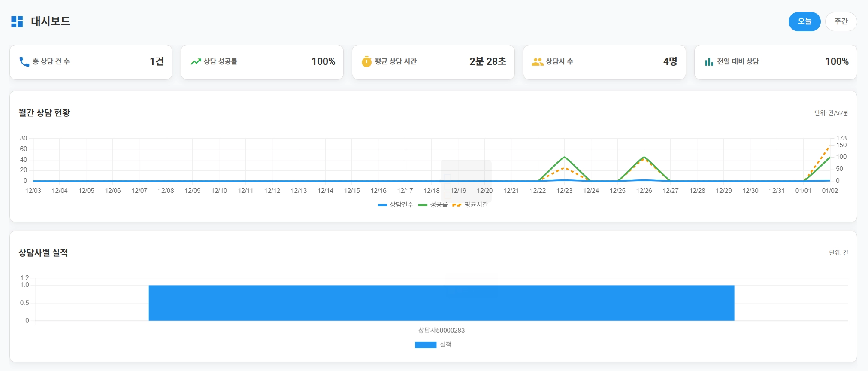The width and height of the screenshot is (868, 371).
Task: Click the green trending-up success rate icon
Action: (x=196, y=61)
